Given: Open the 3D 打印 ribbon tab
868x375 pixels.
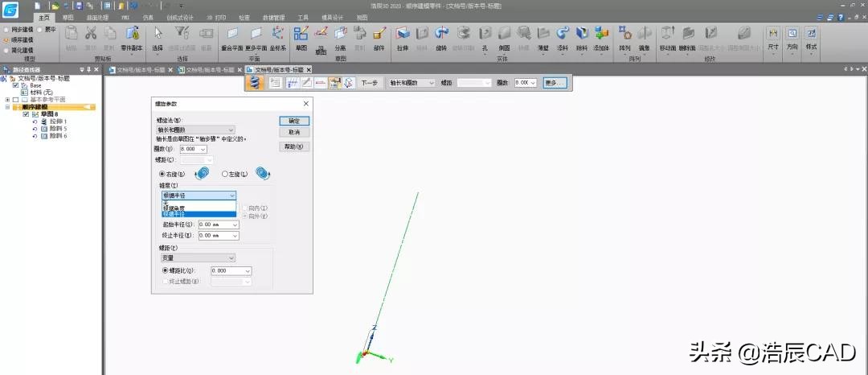Looking at the screenshot, I should (216, 17).
